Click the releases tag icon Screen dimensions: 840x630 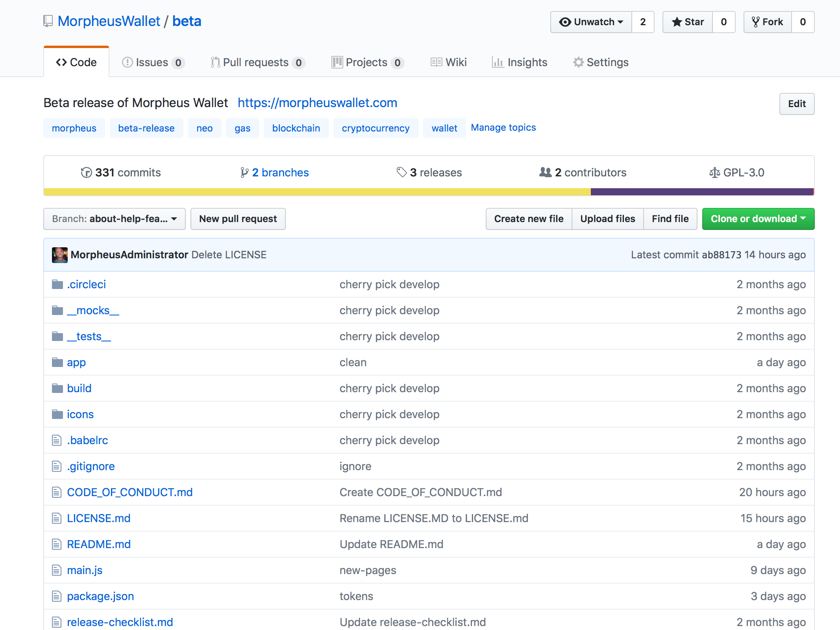pos(401,172)
